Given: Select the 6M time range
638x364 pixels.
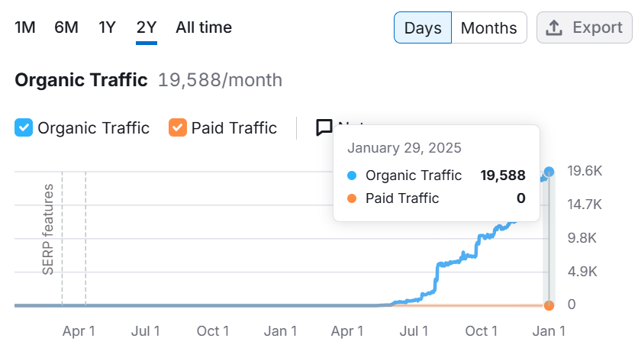Looking at the screenshot, I should pyautogui.click(x=66, y=27).
